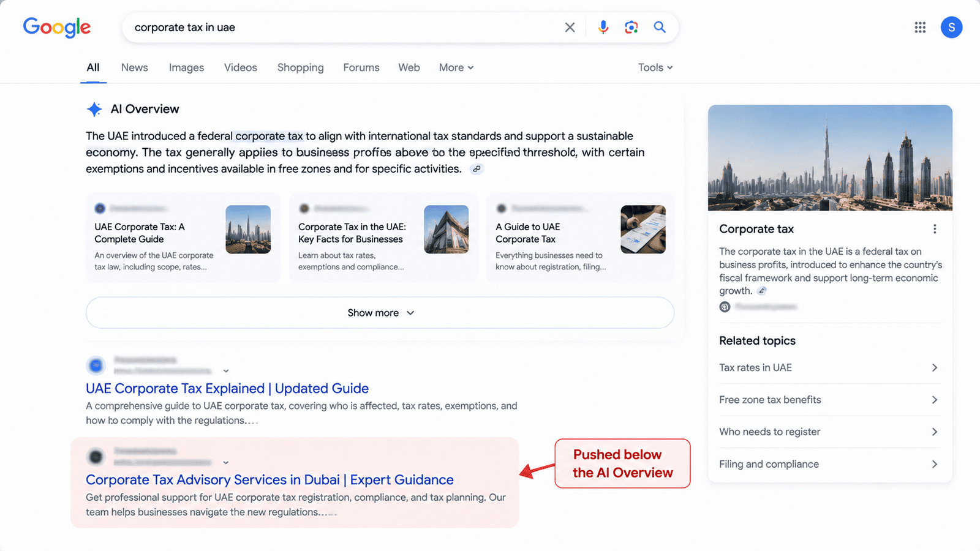
Task: Click source icon below knowledge panel description
Action: (x=725, y=307)
